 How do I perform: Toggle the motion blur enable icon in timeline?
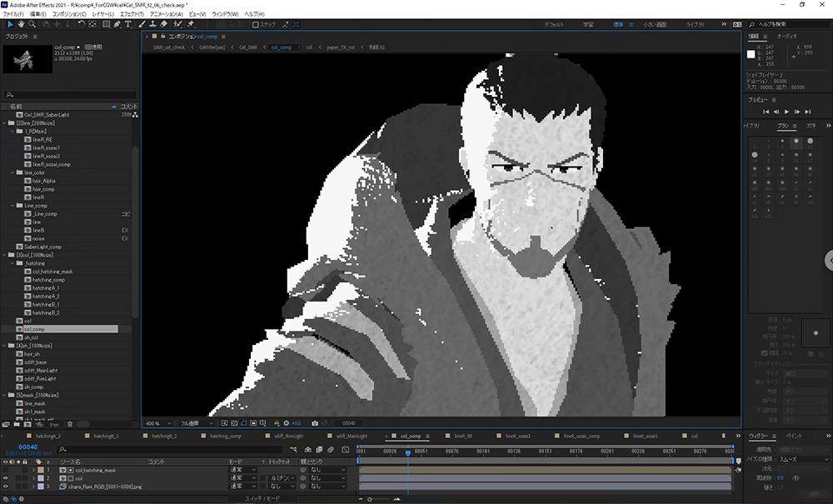click(331, 449)
